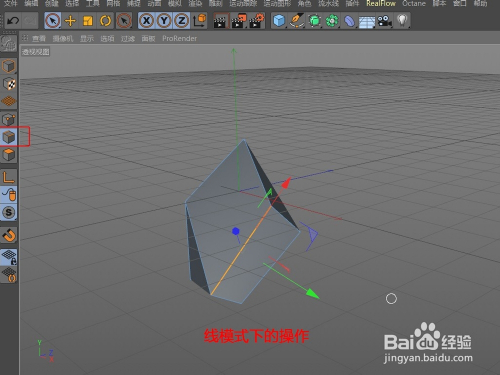
Task: Switch to Edges mode
Action: coord(8,137)
